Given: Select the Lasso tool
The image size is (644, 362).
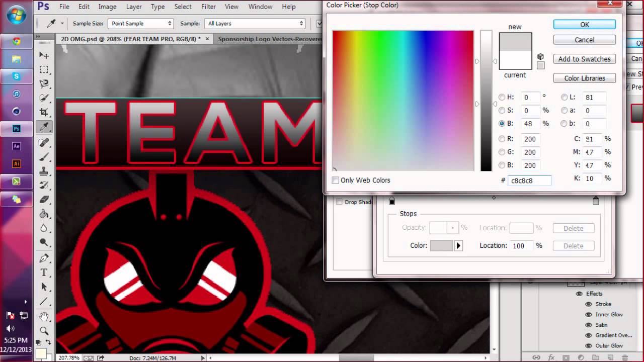Looking at the screenshot, I should tap(44, 83).
